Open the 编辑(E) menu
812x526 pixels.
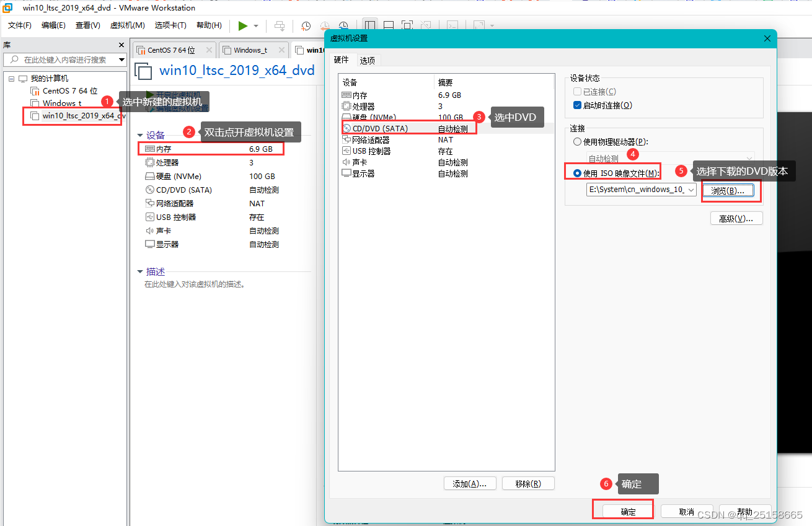point(53,25)
